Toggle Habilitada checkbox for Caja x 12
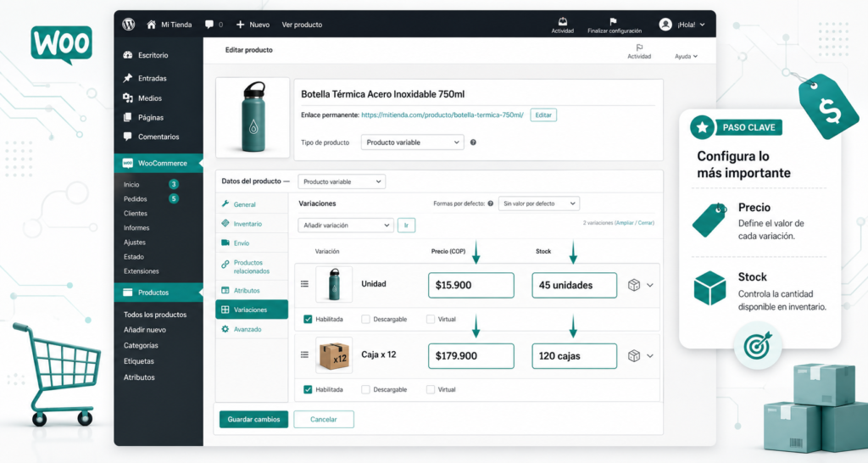This screenshot has width=868, height=463. (308, 389)
